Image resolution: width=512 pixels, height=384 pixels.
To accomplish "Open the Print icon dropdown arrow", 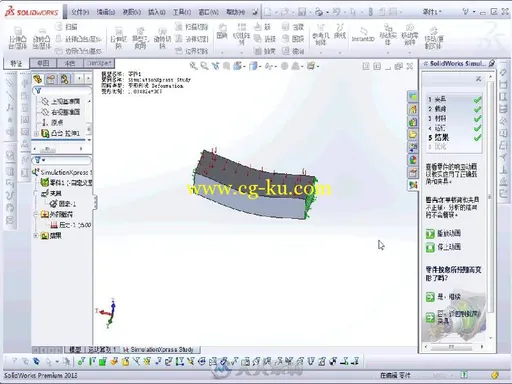I will tap(327, 12).
